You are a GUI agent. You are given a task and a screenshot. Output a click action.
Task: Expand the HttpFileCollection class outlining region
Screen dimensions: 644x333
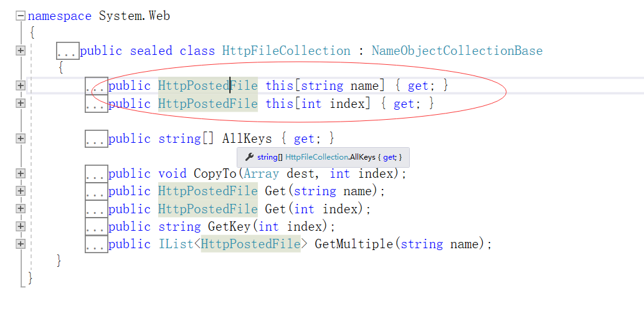point(21,51)
